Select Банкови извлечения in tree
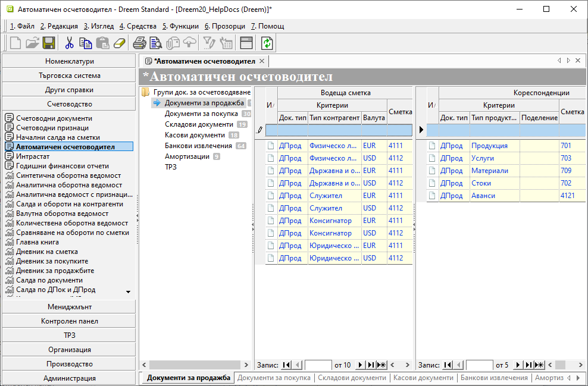The height and width of the screenshot is (386, 588). click(x=199, y=146)
